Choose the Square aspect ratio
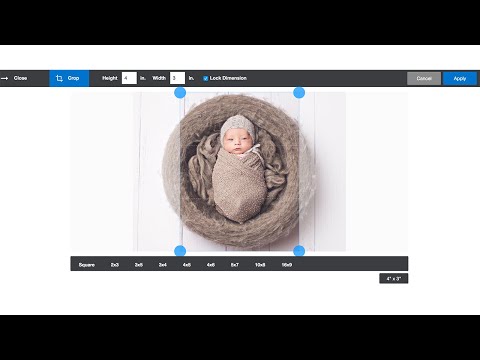Viewport: 480px width, 360px height. (x=87, y=265)
